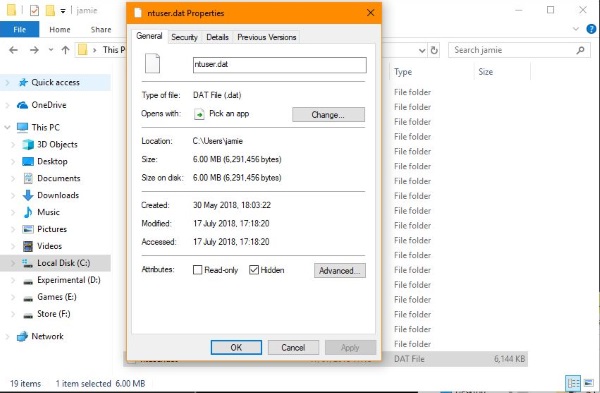The image size is (600, 393).
Task: Click the greyed Apply button
Action: (x=350, y=347)
